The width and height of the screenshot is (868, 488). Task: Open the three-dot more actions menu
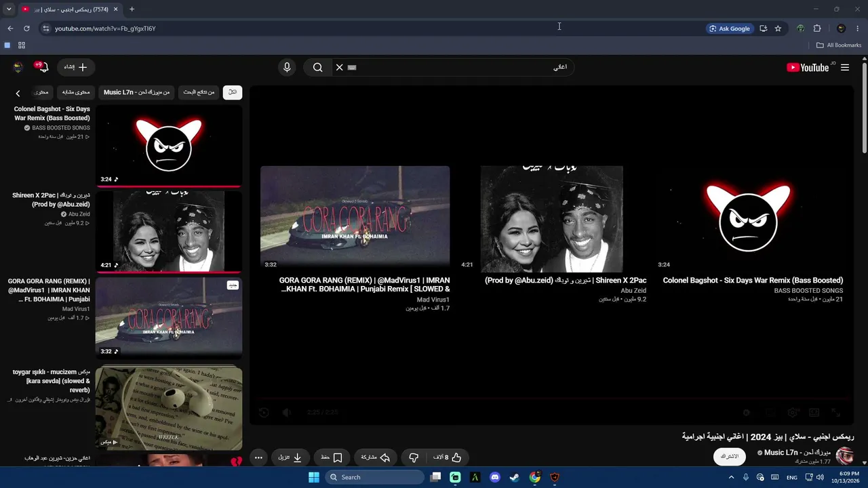point(258,457)
